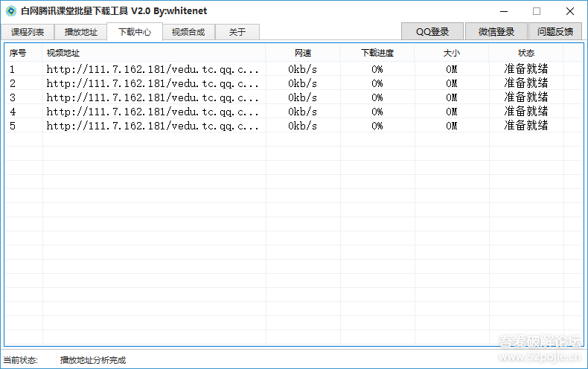Minimize the download tool window
Viewport: 588px width, 369px height.
[x=504, y=11]
